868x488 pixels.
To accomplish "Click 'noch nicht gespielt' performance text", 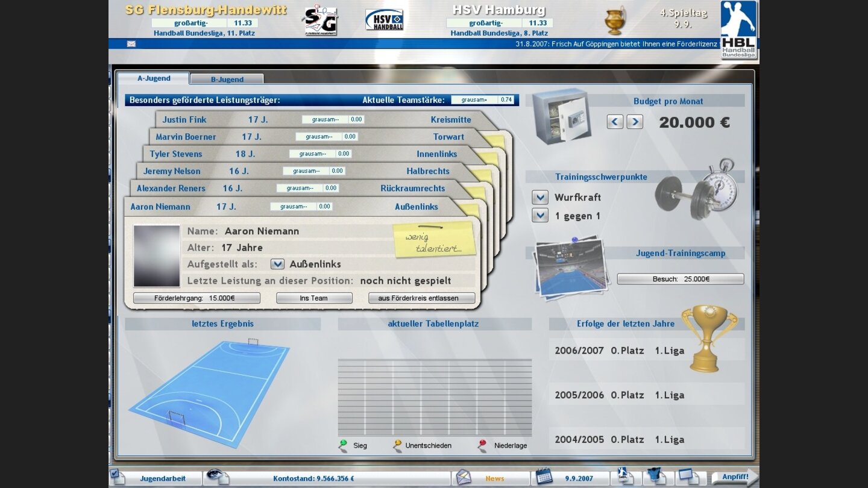I will tap(406, 281).
